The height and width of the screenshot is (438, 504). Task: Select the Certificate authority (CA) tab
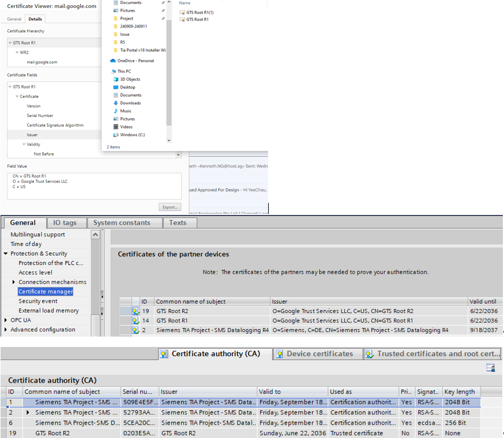(x=215, y=354)
